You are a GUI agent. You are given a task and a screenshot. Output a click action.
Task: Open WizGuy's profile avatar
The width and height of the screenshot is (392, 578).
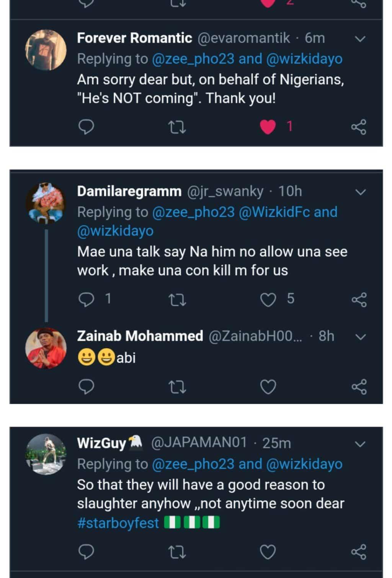(x=46, y=455)
